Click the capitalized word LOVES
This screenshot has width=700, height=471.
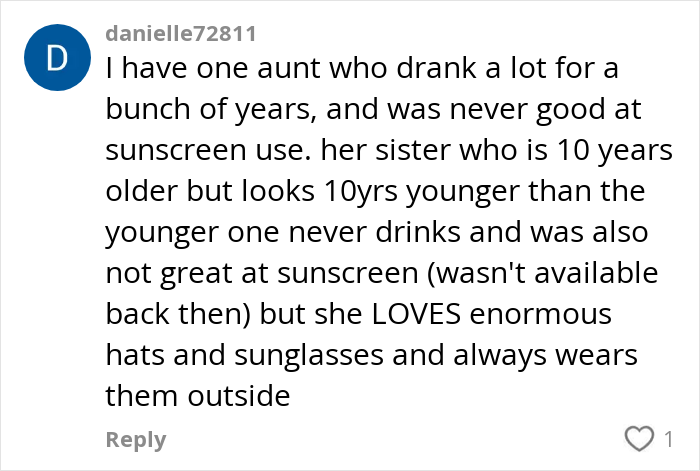(416, 314)
